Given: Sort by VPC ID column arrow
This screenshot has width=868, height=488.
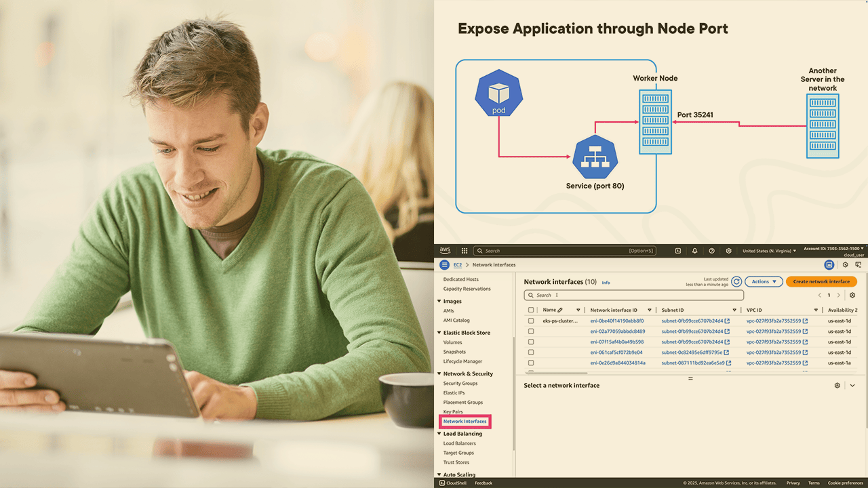Looking at the screenshot, I should point(816,310).
